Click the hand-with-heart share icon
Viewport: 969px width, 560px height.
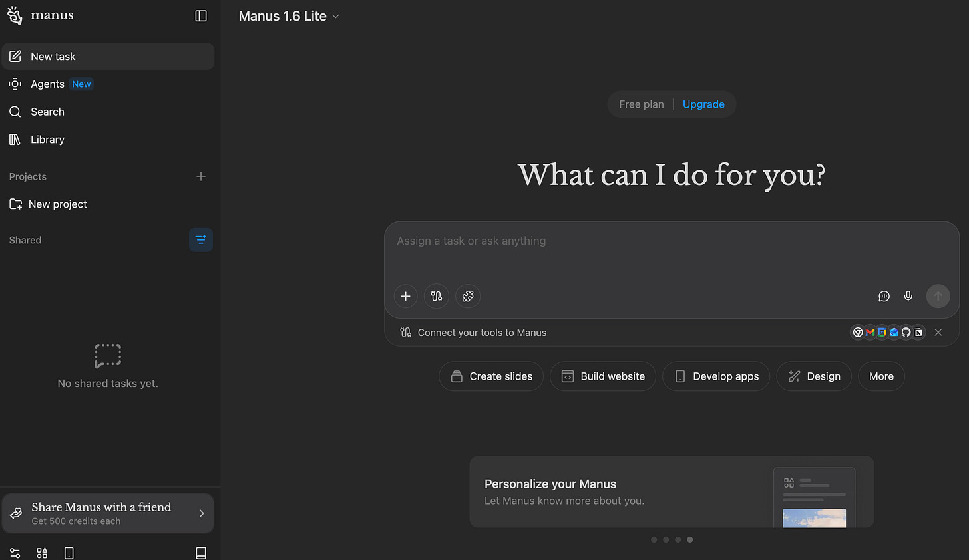[x=16, y=513]
